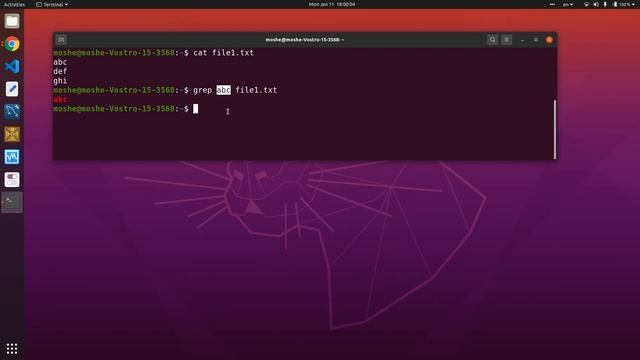
Task: Click the volume icon in top bar
Action: (x=596, y=4)
